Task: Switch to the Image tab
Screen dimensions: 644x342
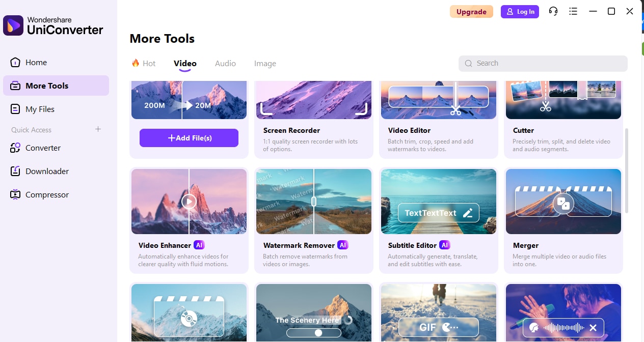Action: (x=265, y=63)
